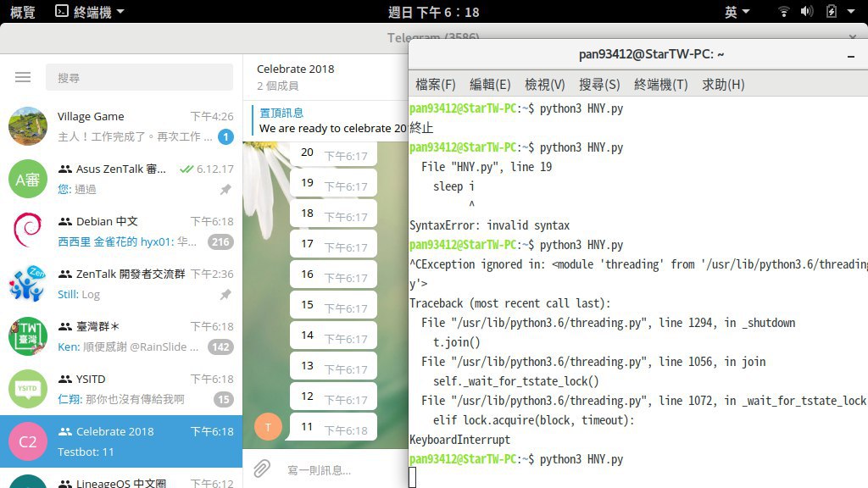Click the message bubble showing 11
The width and height of the screenshot is (868, 488).
(332, 427)
